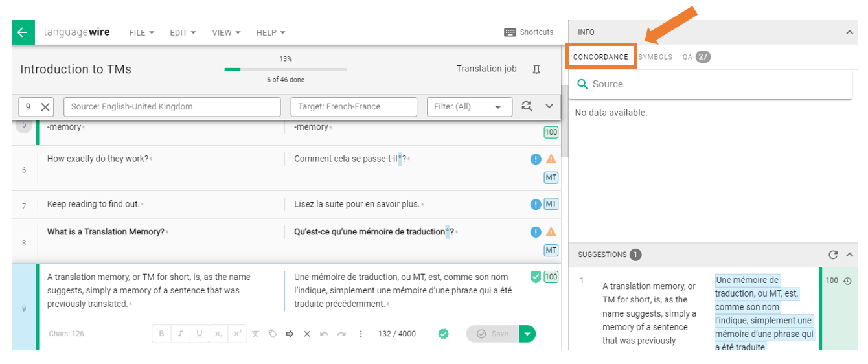Screen dimensions: 868x364
Task: Click the green verified check badge
Action: coord(444,334)
